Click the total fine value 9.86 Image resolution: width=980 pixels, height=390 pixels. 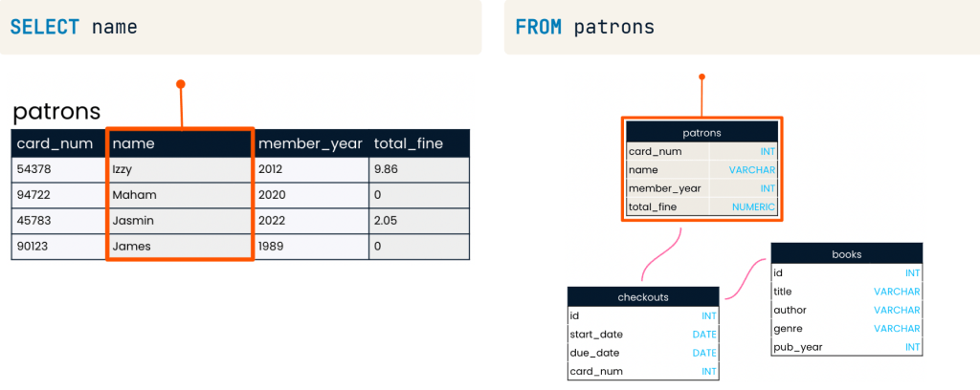(418, 169)
